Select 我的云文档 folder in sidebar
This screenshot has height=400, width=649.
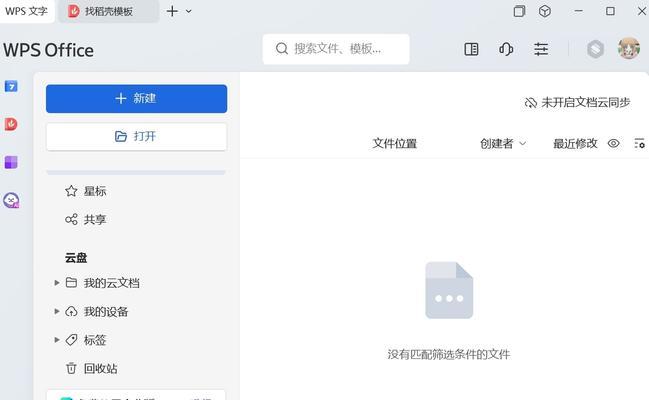click(111, 283)
